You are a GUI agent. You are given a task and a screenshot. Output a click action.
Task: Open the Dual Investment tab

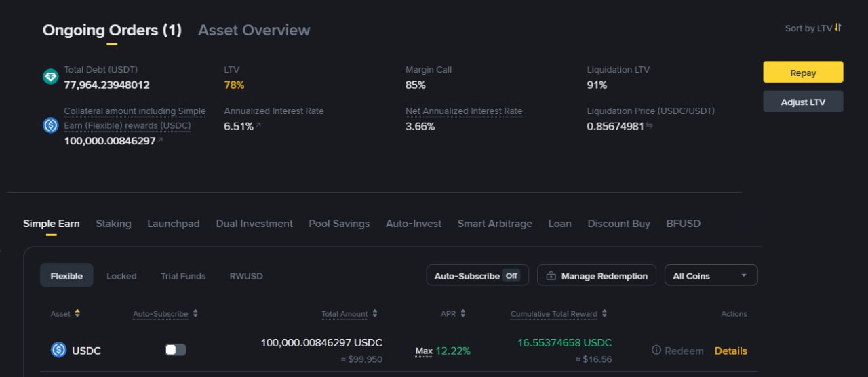click(254, 224)
